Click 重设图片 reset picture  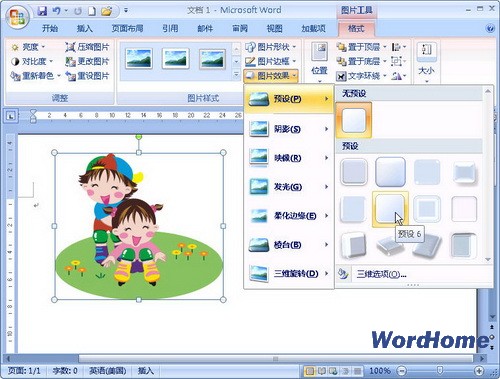(x=87, y=76)
